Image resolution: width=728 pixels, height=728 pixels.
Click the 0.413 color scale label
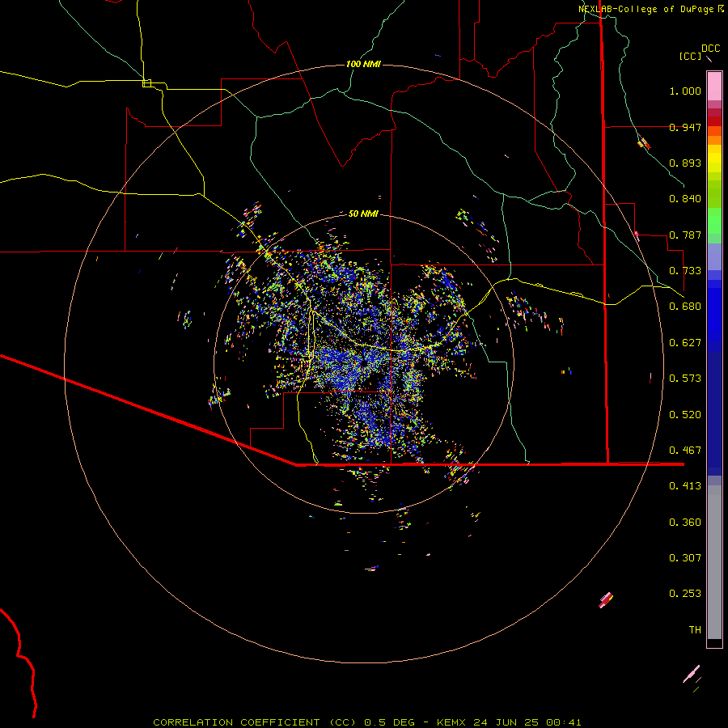tap(685, 486)
